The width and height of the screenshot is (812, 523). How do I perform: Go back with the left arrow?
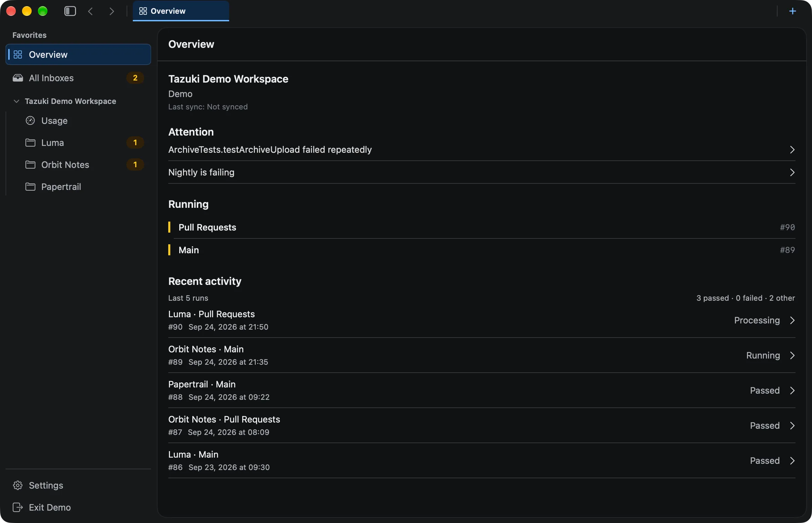pos(90,11)
